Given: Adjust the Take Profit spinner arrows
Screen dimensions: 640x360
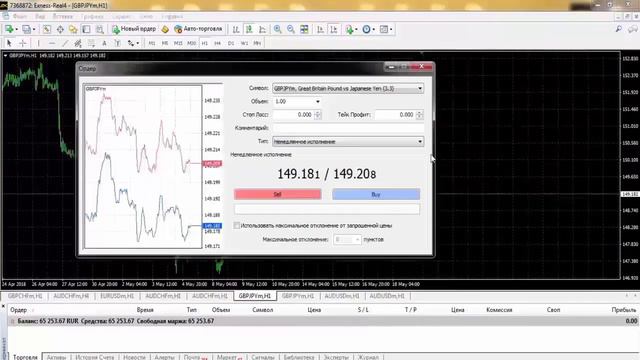Looking at the screenshot, I should point(420,115).
